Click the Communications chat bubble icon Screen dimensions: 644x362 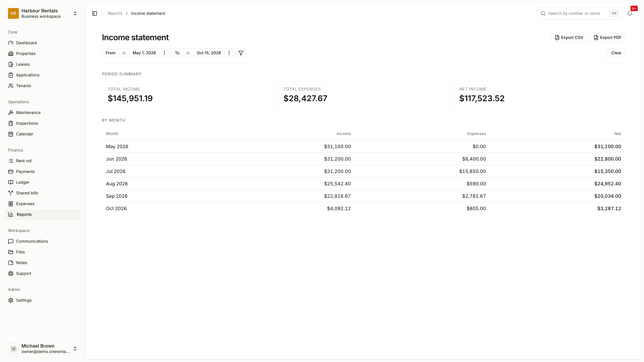tap(11, 241)
